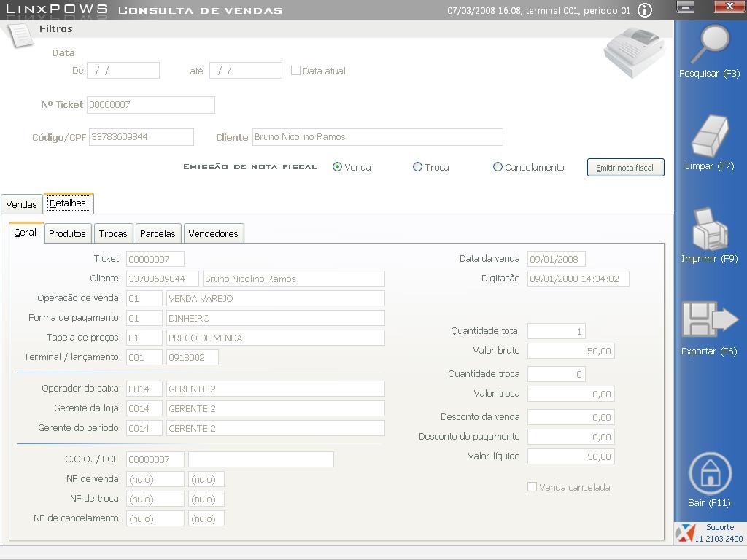Click the document icon beside Filtros

pos(20,35)
